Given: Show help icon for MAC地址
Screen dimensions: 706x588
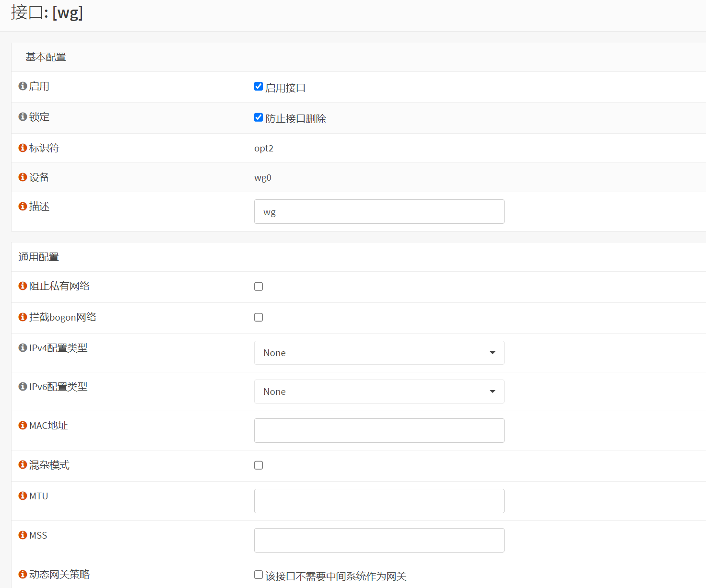Looking at the screenshot, I should [x=23, y=426].
